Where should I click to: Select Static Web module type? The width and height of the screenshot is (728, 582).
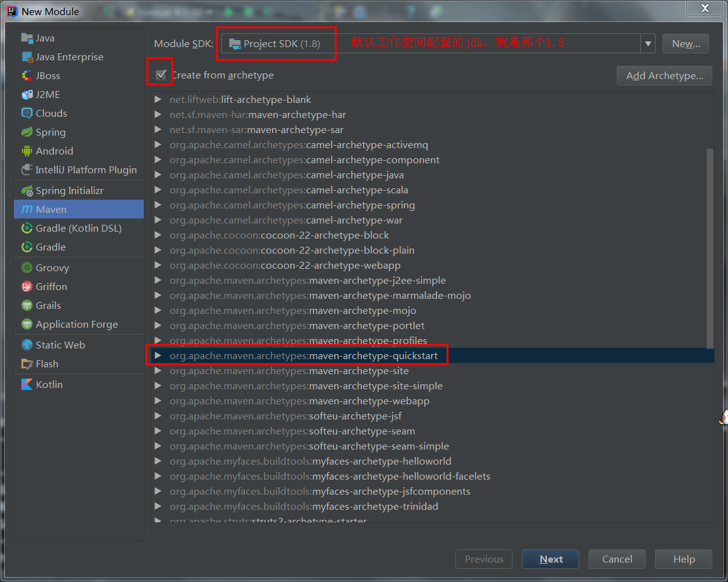pyautogui.click(x=79, y=345)
